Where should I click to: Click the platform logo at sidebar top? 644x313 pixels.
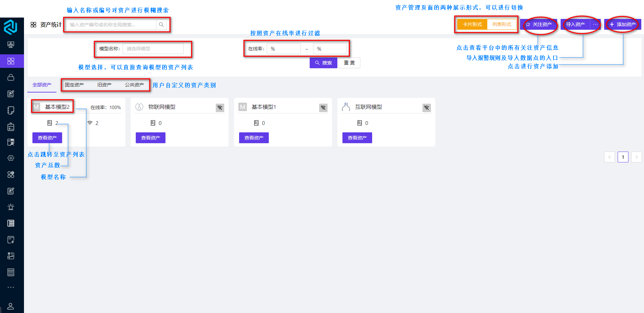(10, 27)
